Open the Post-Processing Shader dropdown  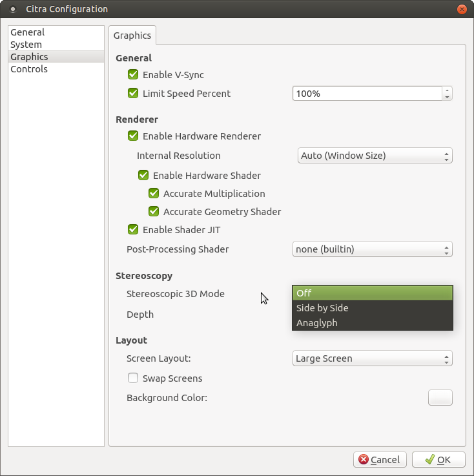(x=373, y=249)
